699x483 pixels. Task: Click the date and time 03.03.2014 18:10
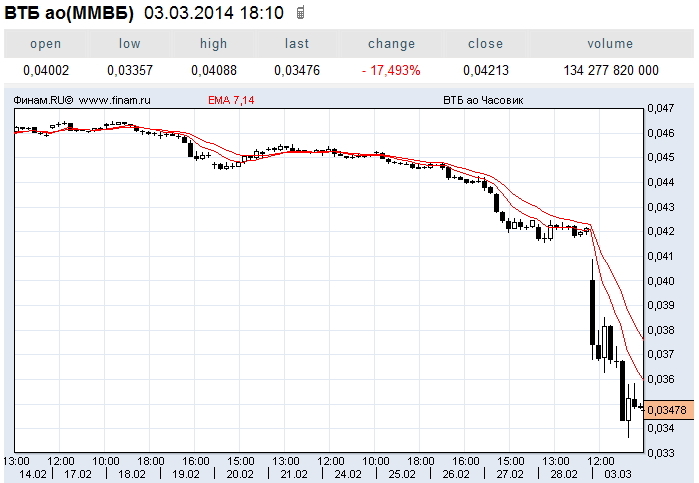[x=214, y=13]
